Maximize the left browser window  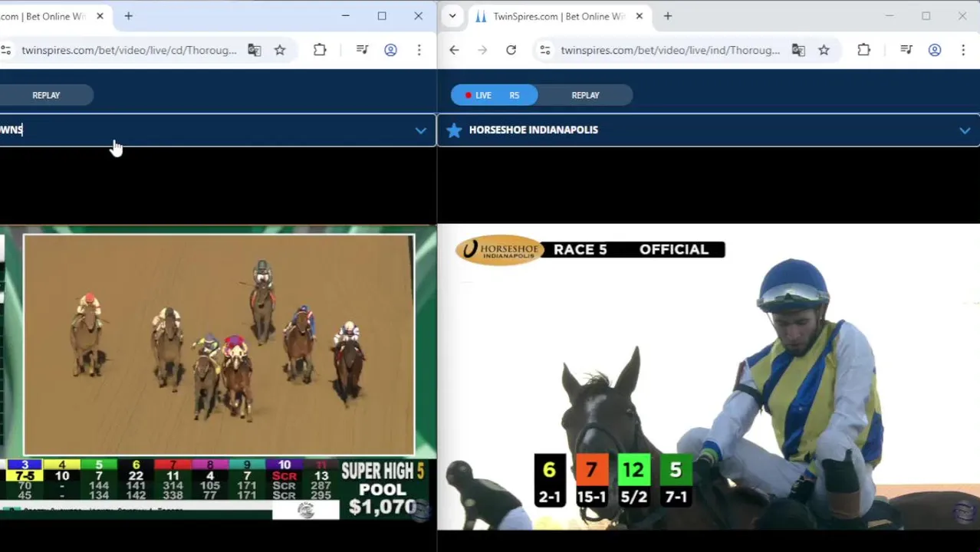click(x=382, y=16)
